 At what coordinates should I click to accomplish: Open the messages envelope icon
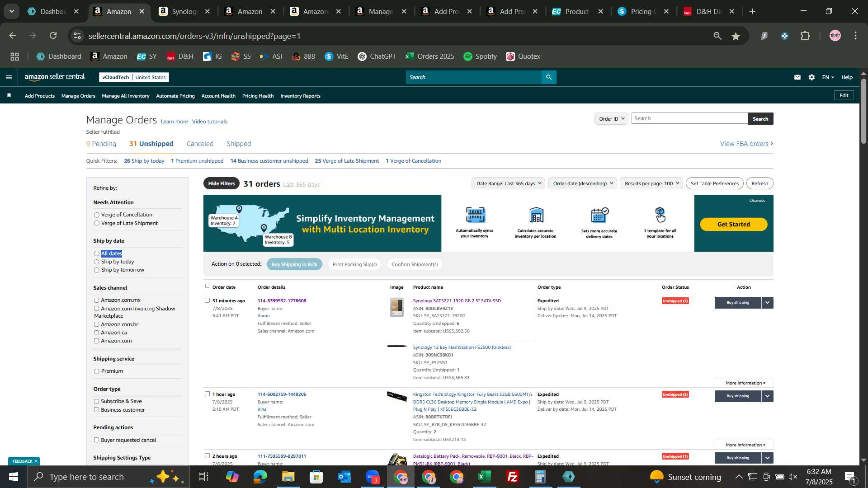coord(797,77)
